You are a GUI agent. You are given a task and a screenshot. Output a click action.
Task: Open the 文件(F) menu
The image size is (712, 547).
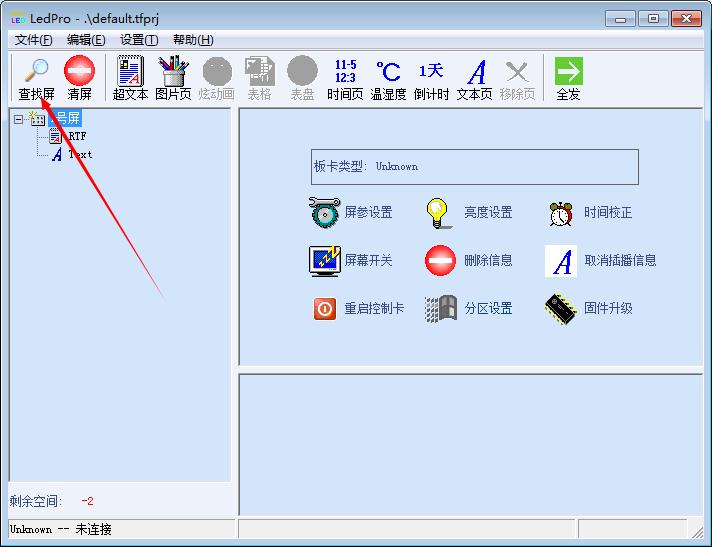[34, 40]
